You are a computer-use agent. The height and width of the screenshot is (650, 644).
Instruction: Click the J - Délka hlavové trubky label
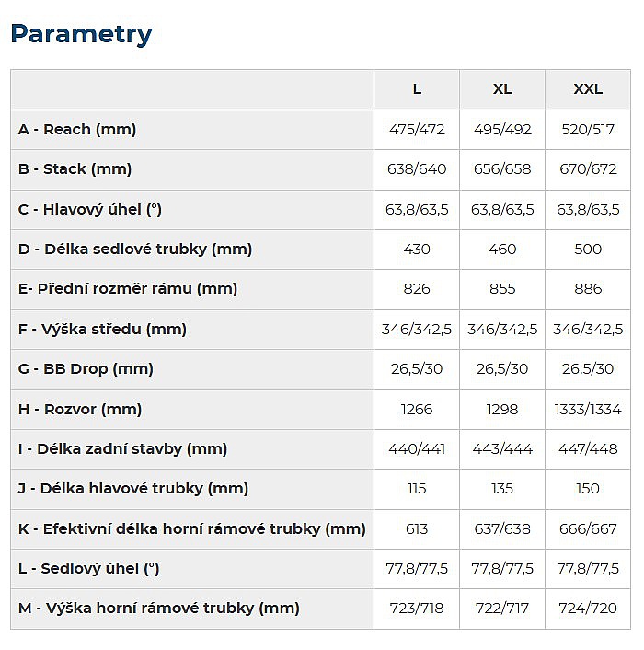coord(133,488)
